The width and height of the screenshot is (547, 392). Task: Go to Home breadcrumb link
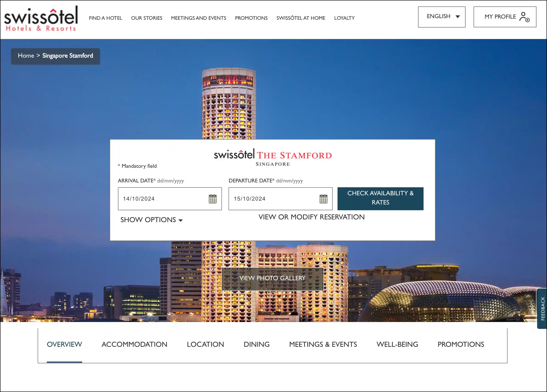click(26, 56)
